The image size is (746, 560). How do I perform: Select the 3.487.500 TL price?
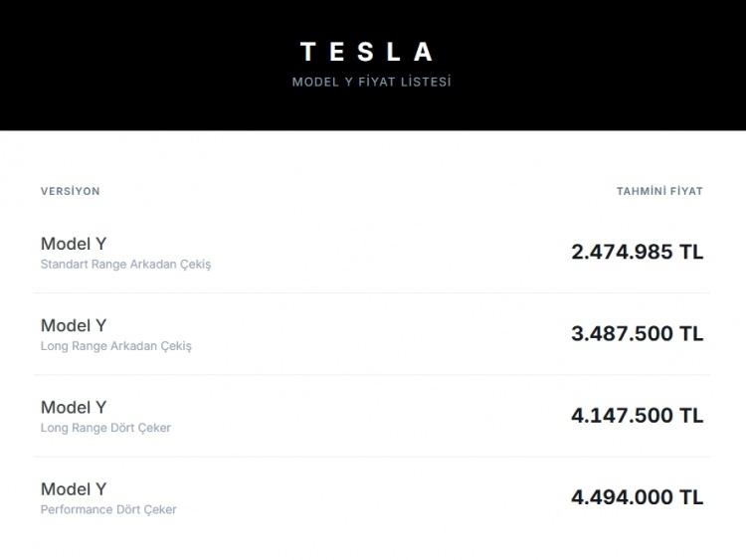pyautogui.click(x=637, y=333)
